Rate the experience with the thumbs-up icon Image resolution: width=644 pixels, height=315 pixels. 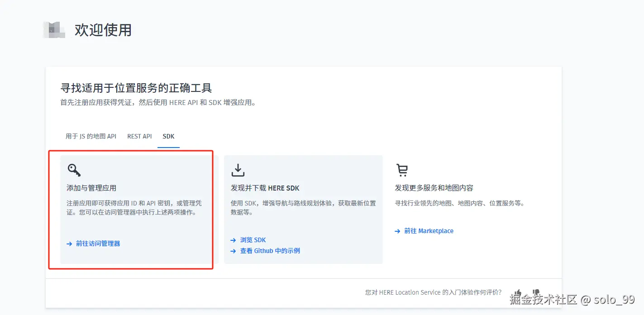click(x=519, y=292)
